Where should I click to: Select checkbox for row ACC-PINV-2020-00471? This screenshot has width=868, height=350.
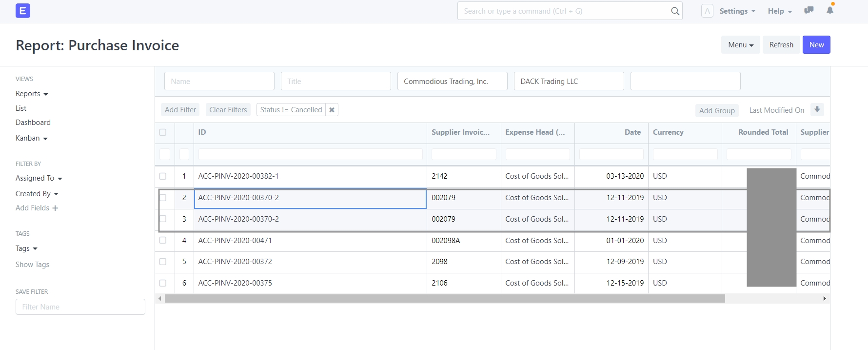[x=163, y=240]
